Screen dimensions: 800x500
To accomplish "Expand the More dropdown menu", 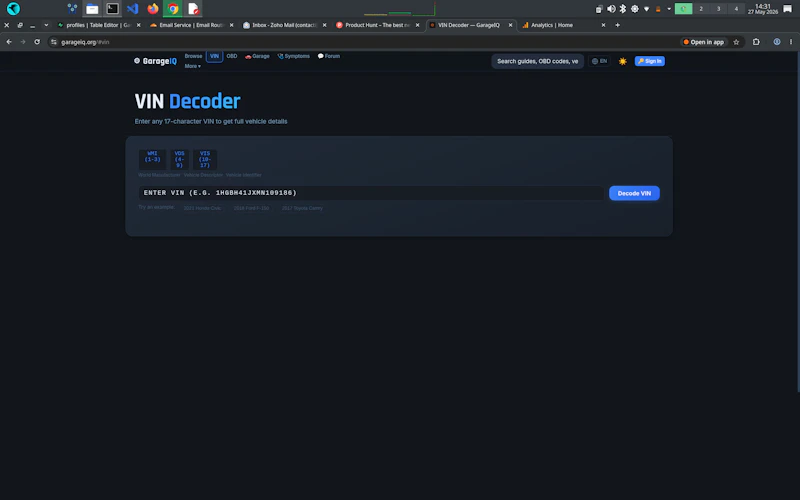I will (x=192, y=66).
